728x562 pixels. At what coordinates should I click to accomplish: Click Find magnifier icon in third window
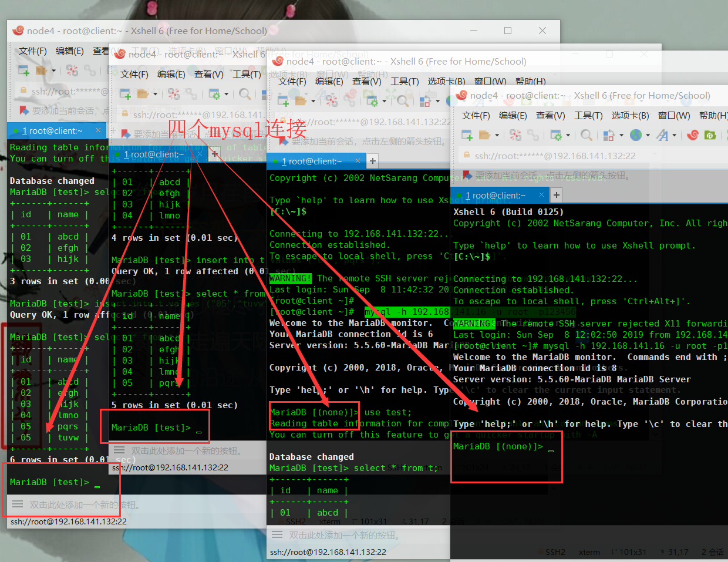click(402, 101)
